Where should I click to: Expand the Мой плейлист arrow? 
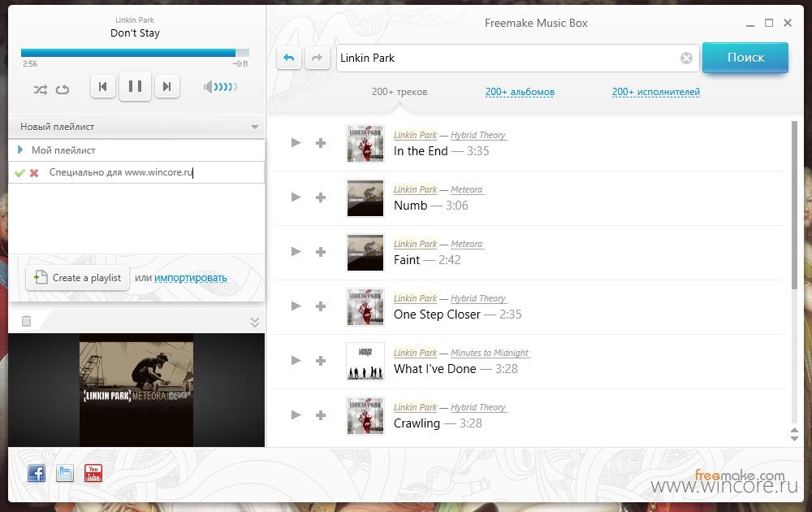click(20, 150)
